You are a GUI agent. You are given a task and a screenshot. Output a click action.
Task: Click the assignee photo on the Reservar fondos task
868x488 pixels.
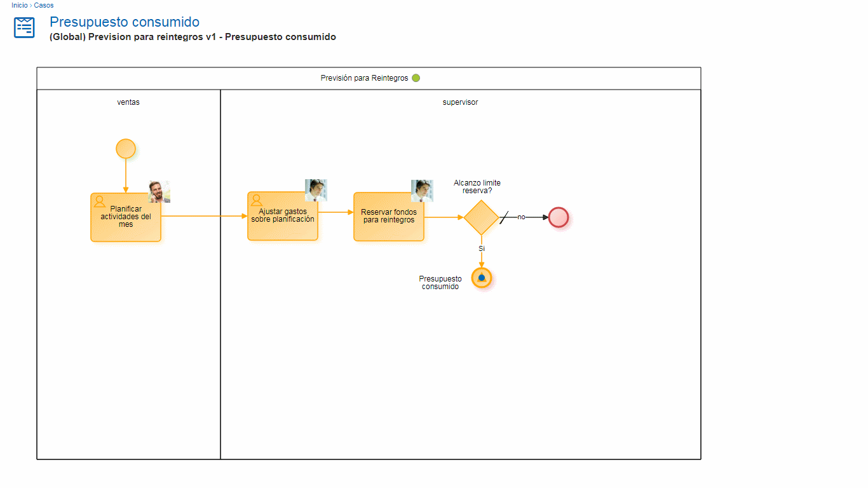pyautogui.click(x=422, y=191)
